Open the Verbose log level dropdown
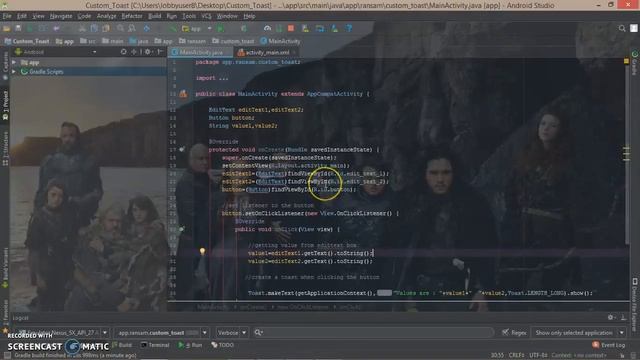The height and width of the screenshot is (360, 640). click(x=231, y=333)
